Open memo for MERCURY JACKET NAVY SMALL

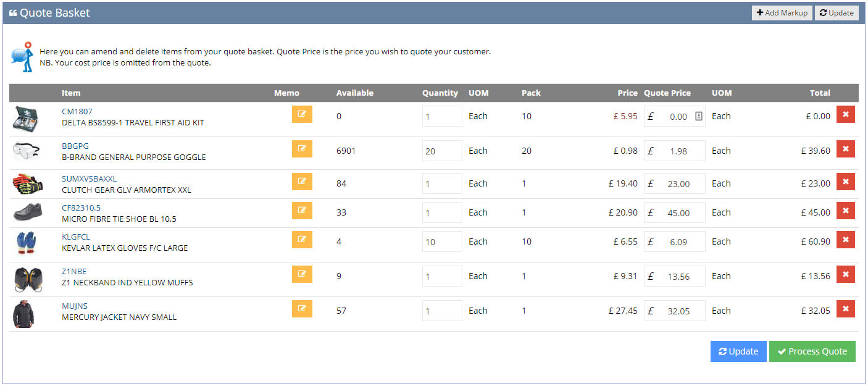click(302, 308)
